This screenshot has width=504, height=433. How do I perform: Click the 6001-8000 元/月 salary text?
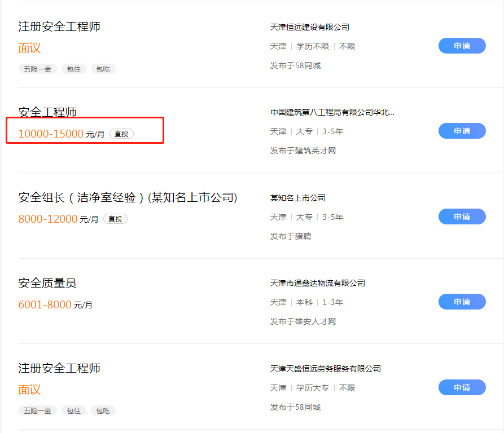(x=55, y=304)
